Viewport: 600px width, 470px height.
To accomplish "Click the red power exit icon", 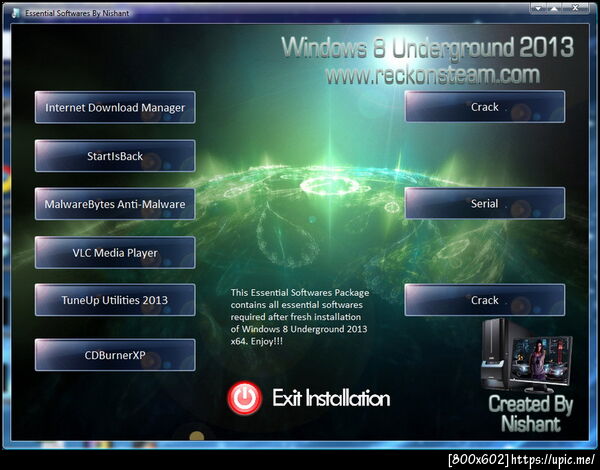I will [245, 398].
